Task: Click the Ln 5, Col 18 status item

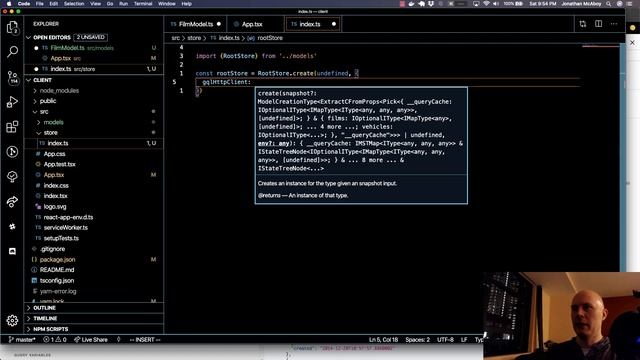Action: pyautogui.click(x=383, y=340)
